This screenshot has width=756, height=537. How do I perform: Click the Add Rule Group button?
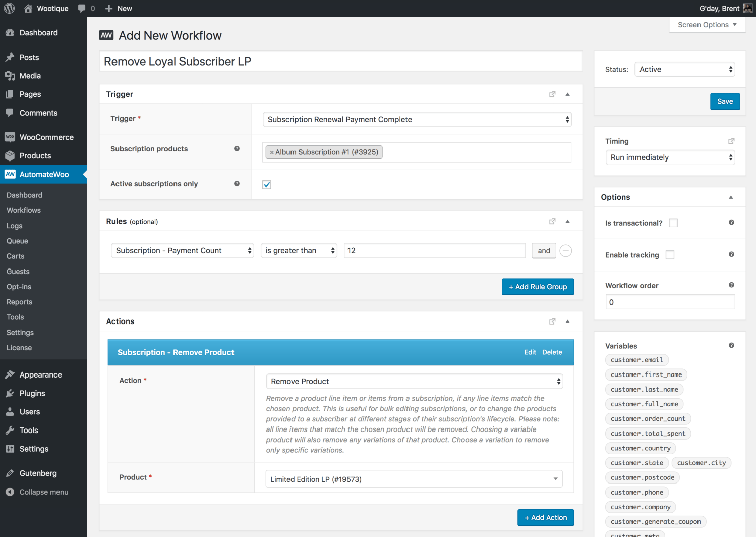(x=538, y=287)
